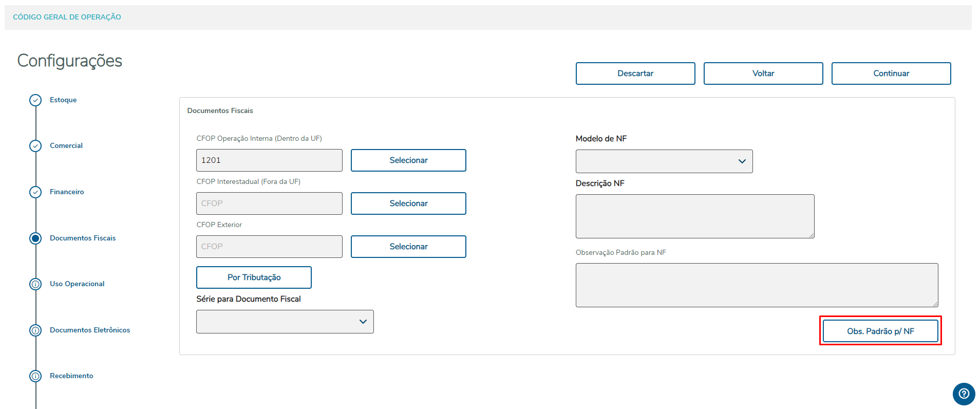The image size is (980, 409).
Task: Click the Obs. Padrão p/ NF button
Action: pos(880,331)
